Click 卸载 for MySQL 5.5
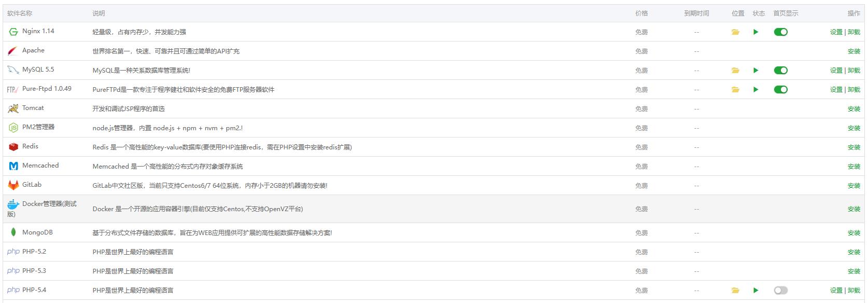The width and height of the screenshot is (868, 303). click(x=853, y=71)
